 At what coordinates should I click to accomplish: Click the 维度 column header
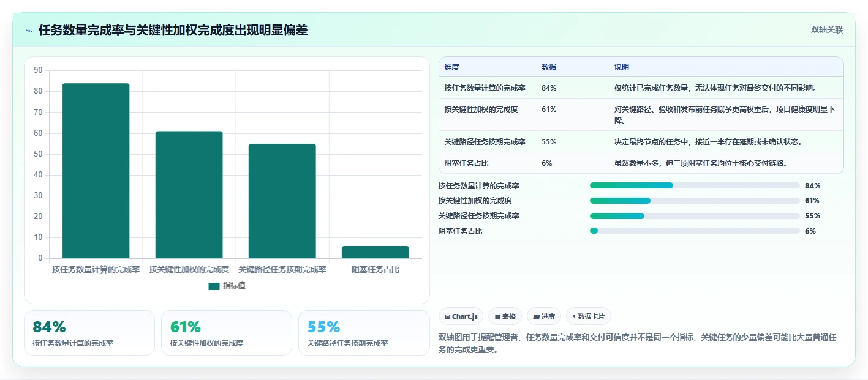click(x=452, y=67)
